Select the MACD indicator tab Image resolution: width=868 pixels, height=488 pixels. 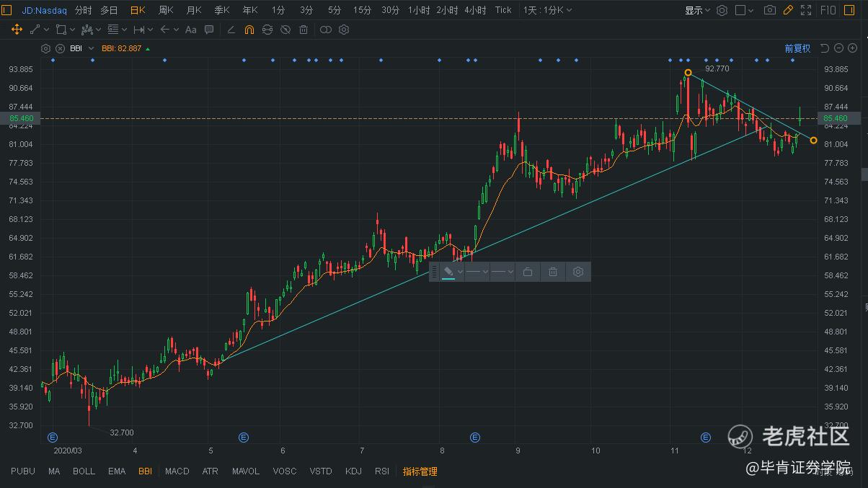pyautogui.click(x=177, y=471)
